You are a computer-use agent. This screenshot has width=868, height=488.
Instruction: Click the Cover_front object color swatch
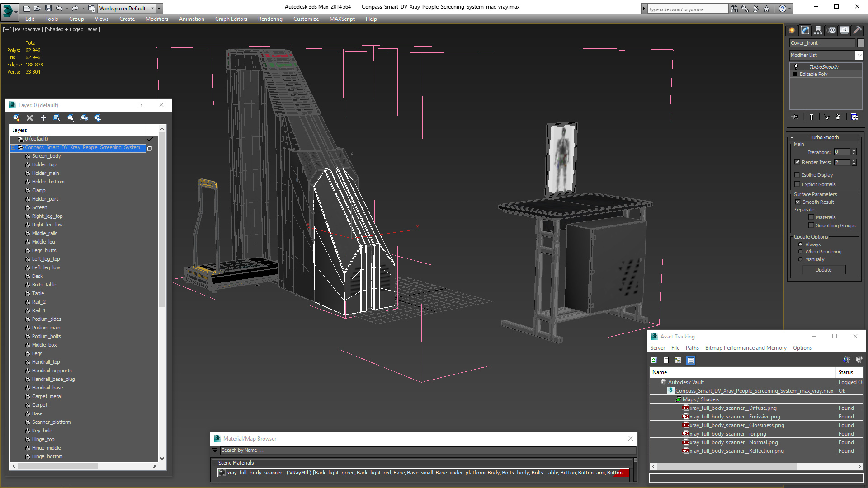point(861,43)
